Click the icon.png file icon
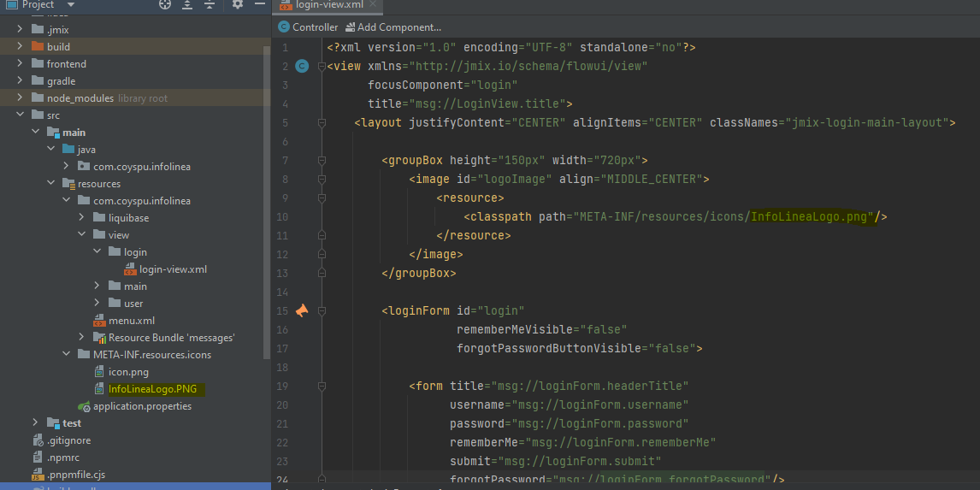 click(98, 372)
